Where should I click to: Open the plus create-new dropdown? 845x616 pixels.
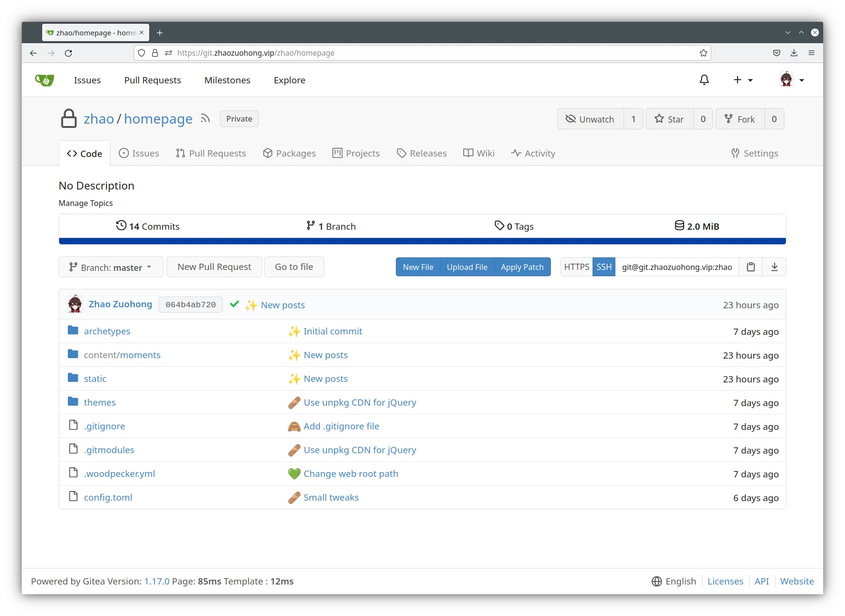743,80
